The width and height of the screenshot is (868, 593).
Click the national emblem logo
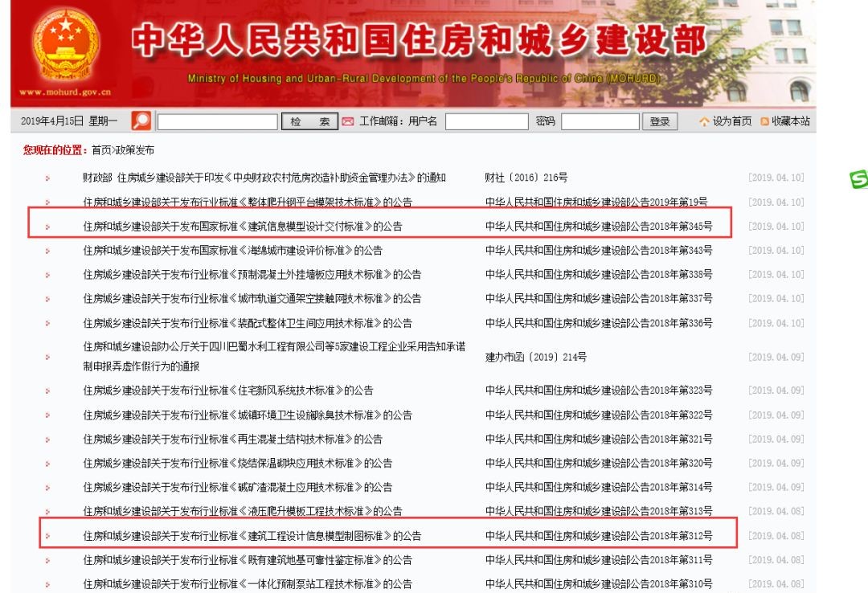pyautogui.click(x=66, y=43)
